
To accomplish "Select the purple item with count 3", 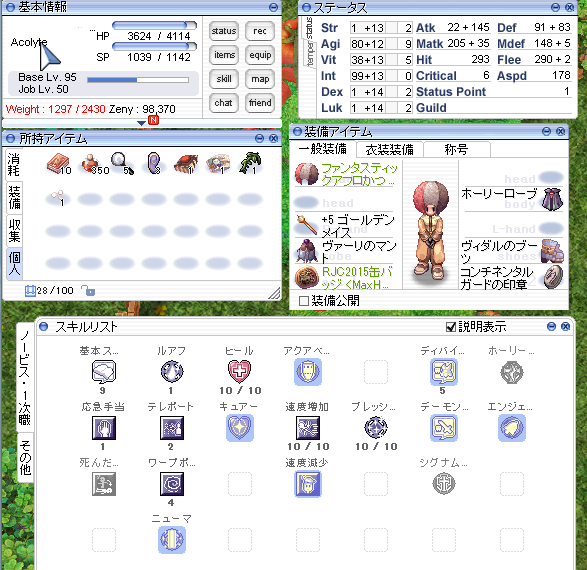I will click(x=154, y=164).
